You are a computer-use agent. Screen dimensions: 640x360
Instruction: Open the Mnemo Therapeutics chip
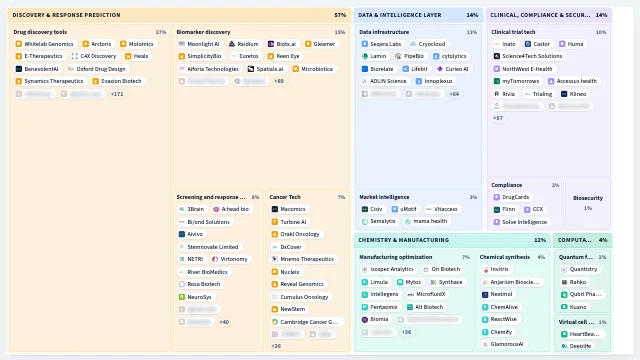(303, 259)
